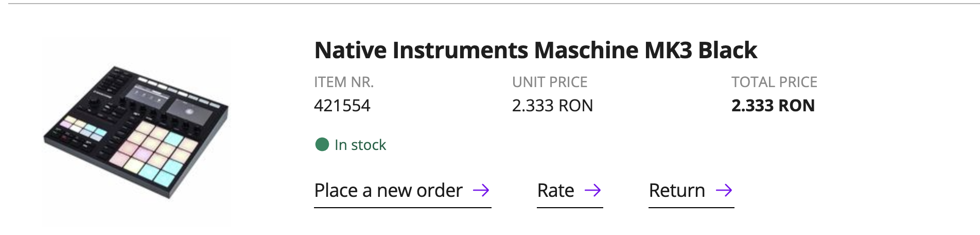Click the bold total price 2.333 RON

tap(773, 106)
